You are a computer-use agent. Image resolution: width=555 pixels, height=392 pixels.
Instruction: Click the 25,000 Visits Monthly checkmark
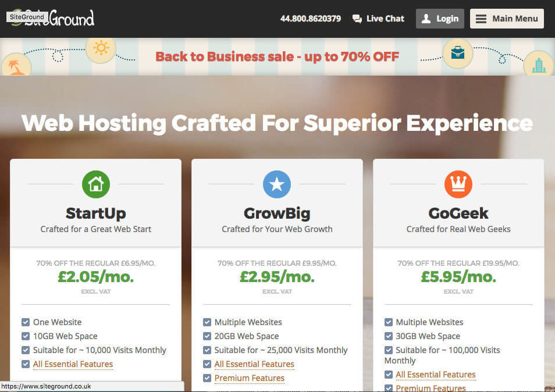[x=207, y=350]
